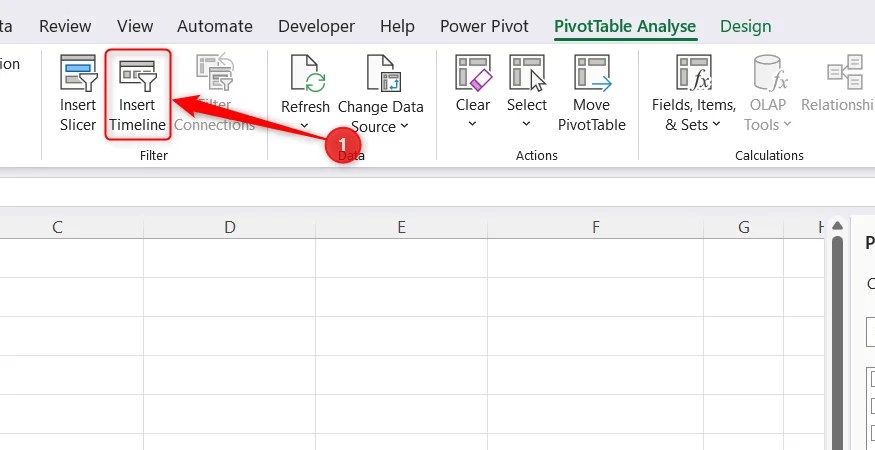Screen dimensions: 875x450
Task: Open Change Data Source icon
Action: coord(382,73)
